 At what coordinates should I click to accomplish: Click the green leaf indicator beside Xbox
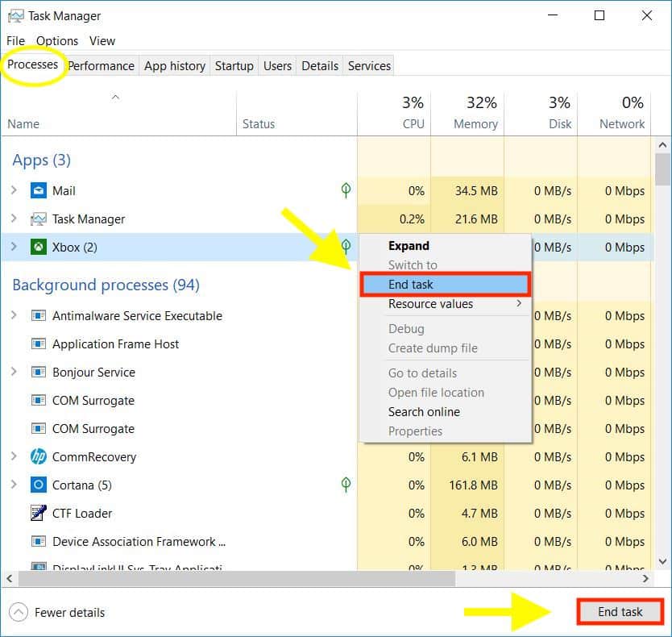345,247
